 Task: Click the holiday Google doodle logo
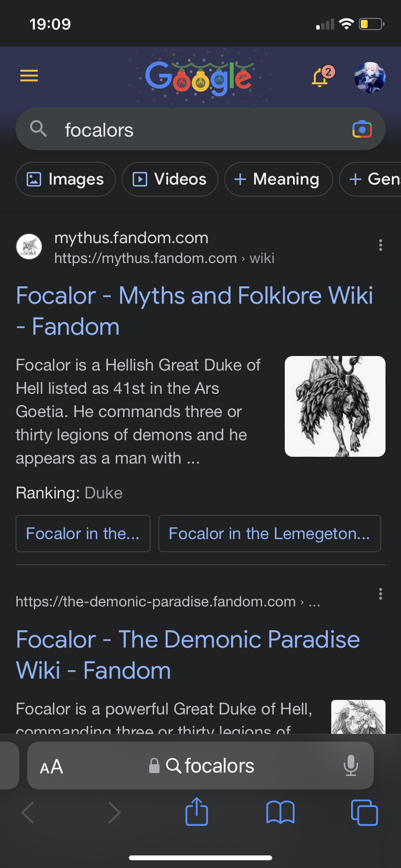pyautogui.click(x=200, y=77)
